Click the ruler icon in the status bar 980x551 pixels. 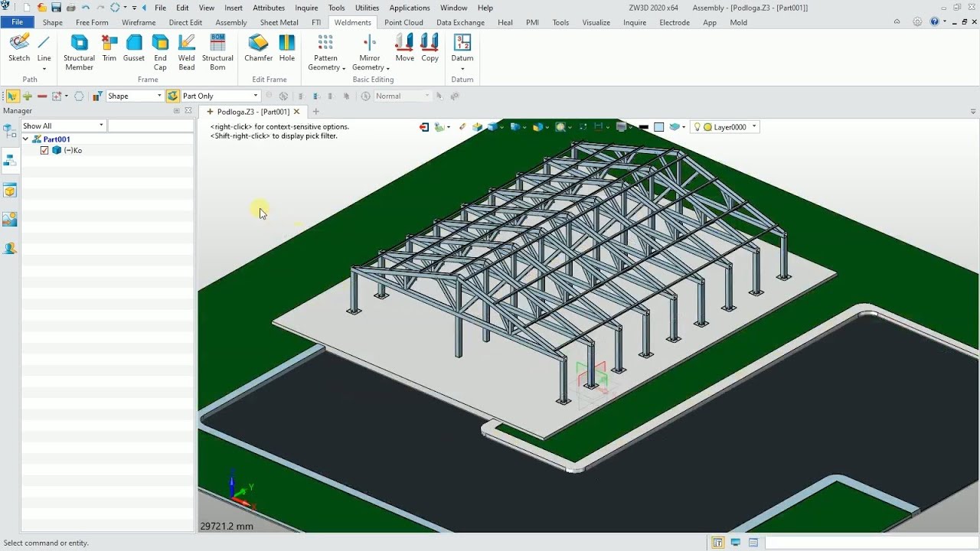718,543
